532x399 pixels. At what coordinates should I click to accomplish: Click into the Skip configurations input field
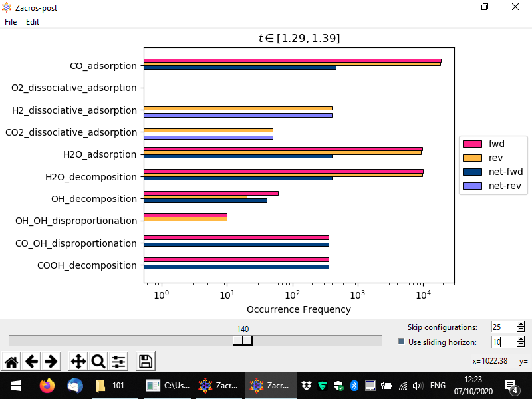point(502,327)
